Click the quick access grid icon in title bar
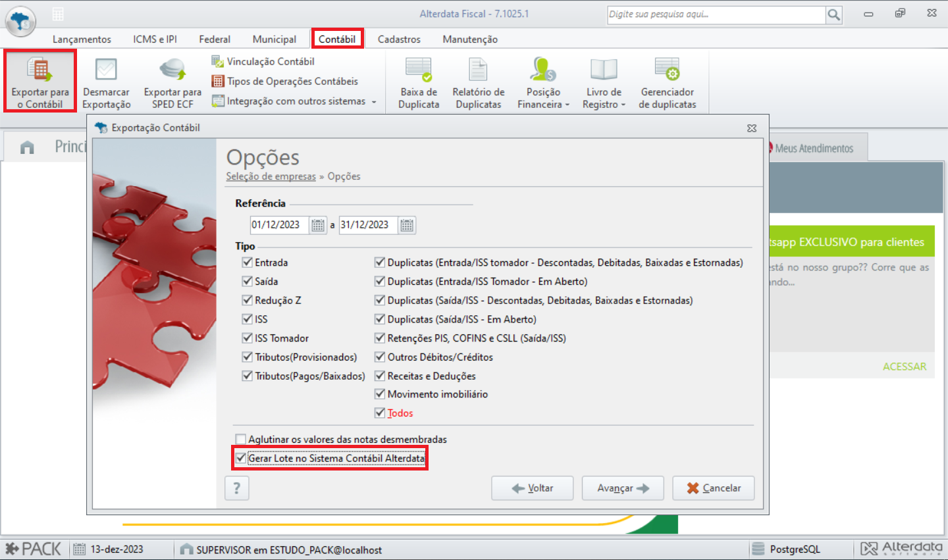The image size is (948, 560). click(58, 14)
